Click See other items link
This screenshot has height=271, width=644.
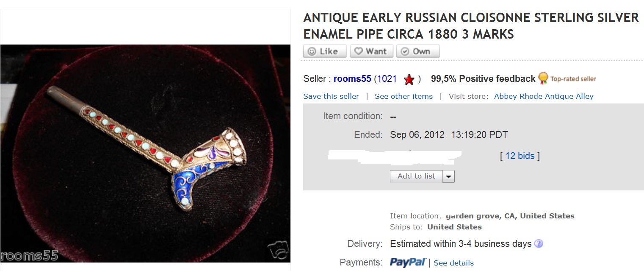click(404, 96)
